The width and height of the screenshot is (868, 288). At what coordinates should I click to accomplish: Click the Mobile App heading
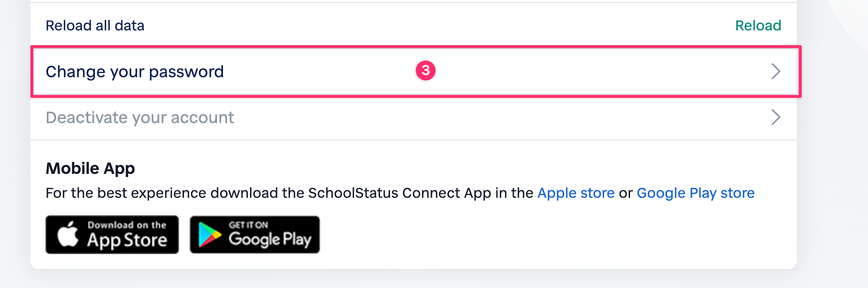pyautogui.click(x=90, y=168)
